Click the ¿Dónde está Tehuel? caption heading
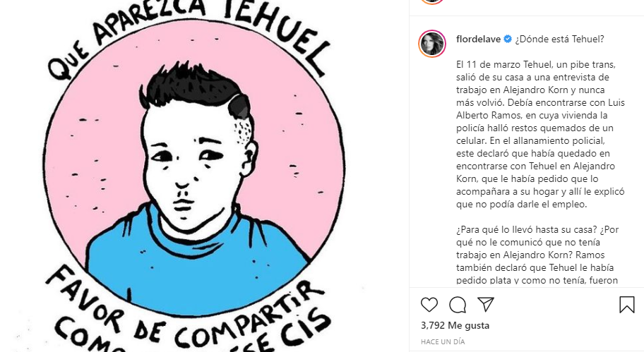The width and height of the screenshot is (644, 352). tap(560, 39)
